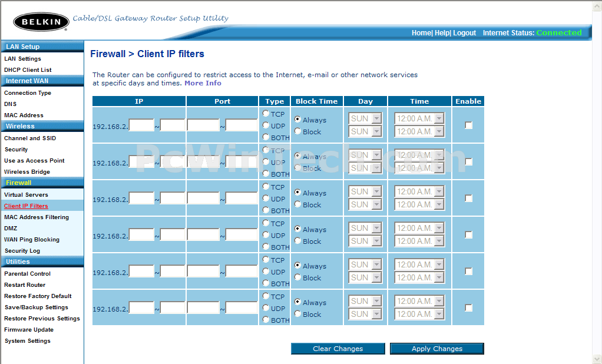Open Parental Control page
This screenshot has width=602, height=364.
pyautogui.click(x=27, y=274)
